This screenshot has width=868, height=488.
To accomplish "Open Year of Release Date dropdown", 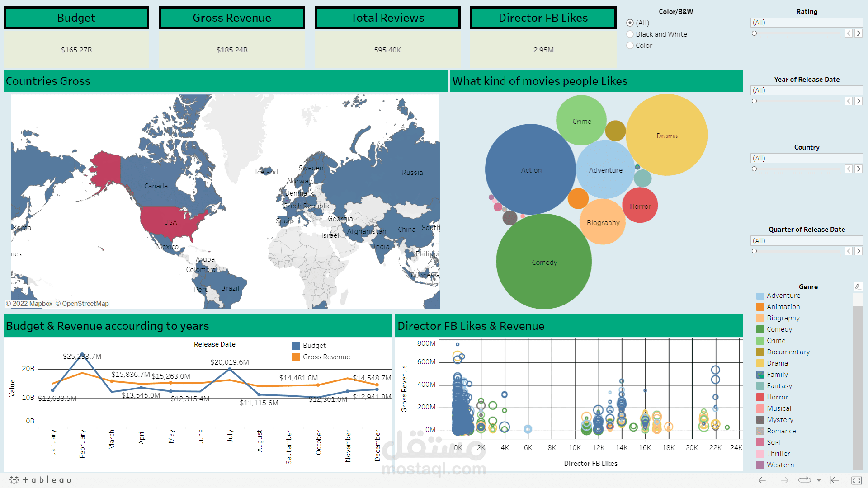I will [x=807, y=90].
